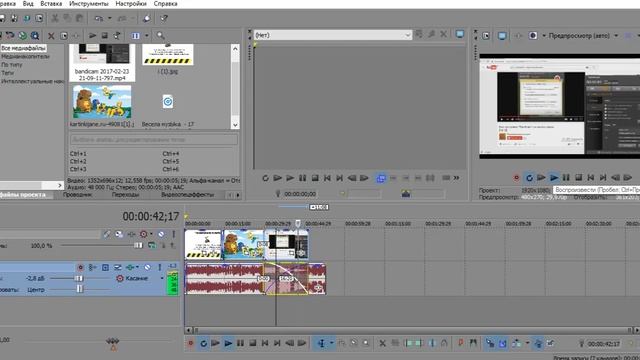Open the Инструменты menu
The height and width of the screenshot is (360, 640).
point(89,4)
